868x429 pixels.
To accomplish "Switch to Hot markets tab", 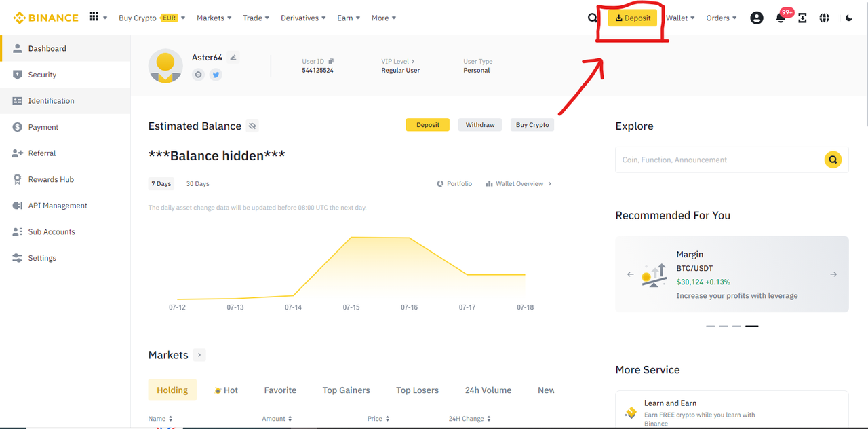I will 226,390.
